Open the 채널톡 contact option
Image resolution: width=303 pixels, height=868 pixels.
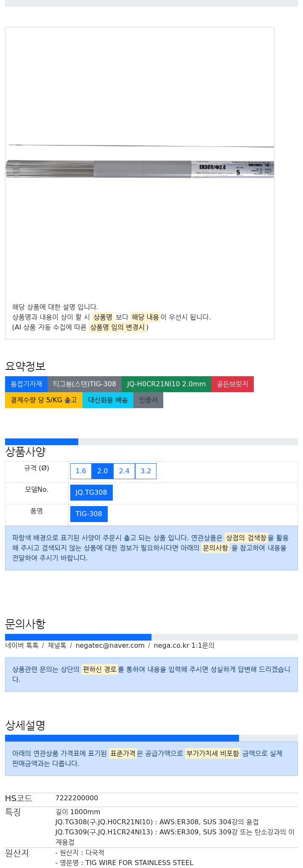tap(57, 645)
